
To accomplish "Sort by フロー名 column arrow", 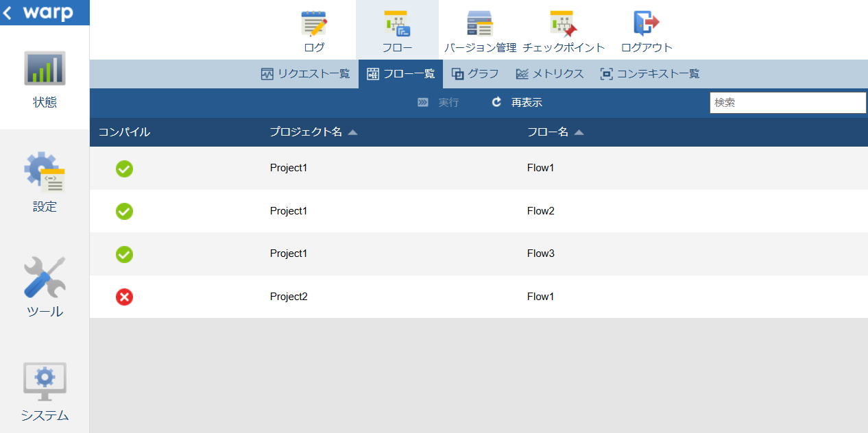I will pyautogui.click(x=579, y=132).
